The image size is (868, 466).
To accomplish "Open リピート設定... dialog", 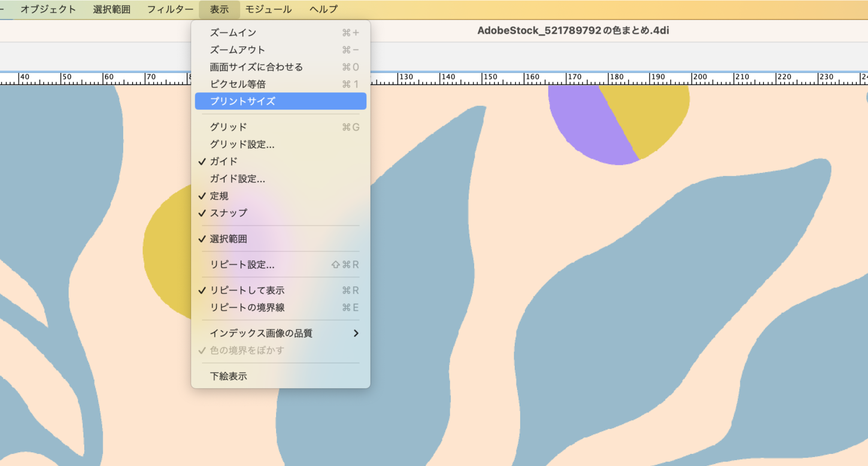I will (242, 265).
